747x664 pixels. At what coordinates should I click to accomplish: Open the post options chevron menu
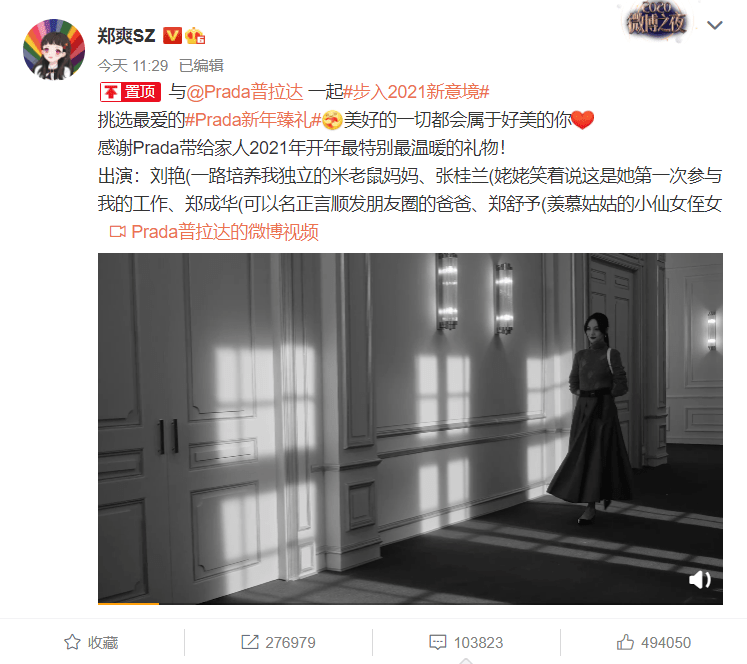pos(715,25)
